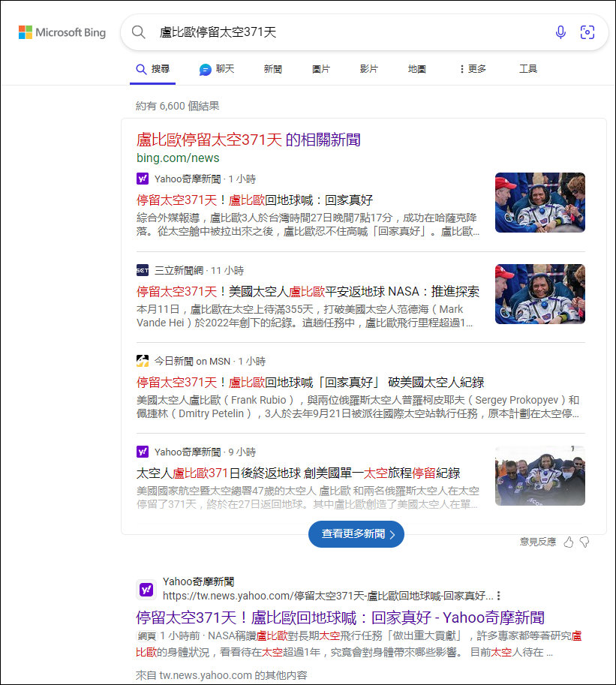Switch to the 圖片 tab
Viewport: 616px width, 685px height.
pos(321,69)
